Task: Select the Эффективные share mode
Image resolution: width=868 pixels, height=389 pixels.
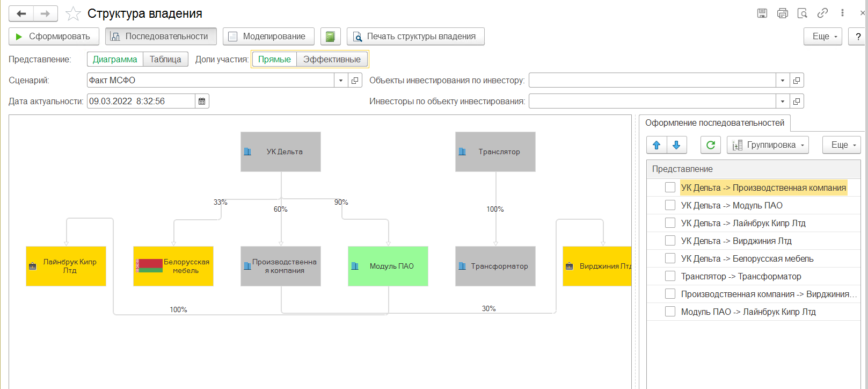Action: point(332,59)
